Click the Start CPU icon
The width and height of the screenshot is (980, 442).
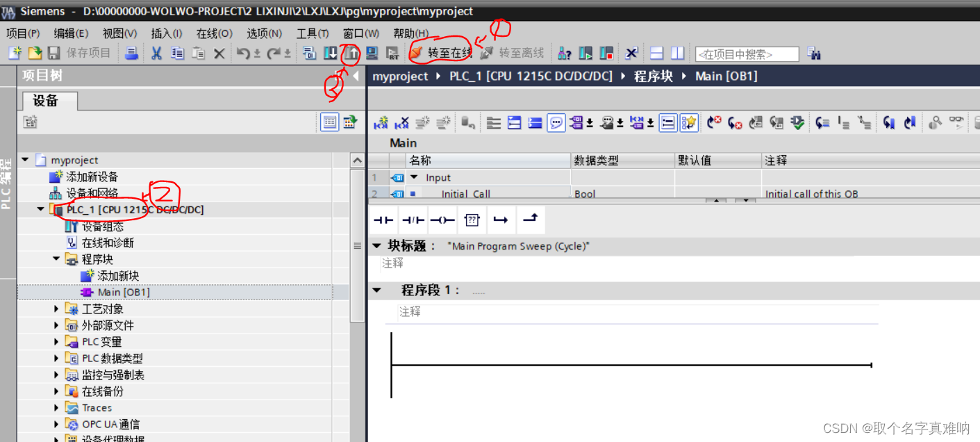point(586,53)
